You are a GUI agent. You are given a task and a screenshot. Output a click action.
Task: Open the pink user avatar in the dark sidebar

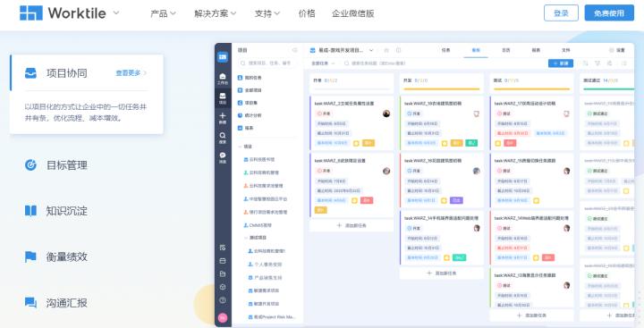click(223, 318)
